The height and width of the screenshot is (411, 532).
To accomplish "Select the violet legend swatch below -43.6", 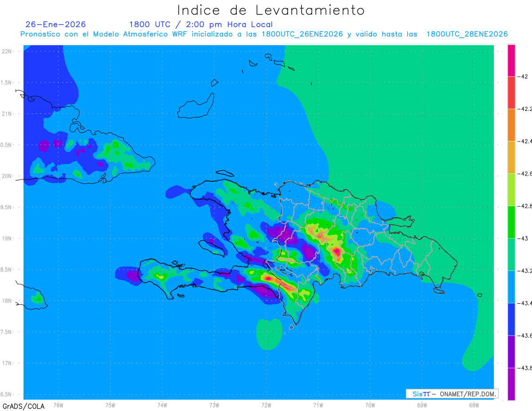I will 511,352.
